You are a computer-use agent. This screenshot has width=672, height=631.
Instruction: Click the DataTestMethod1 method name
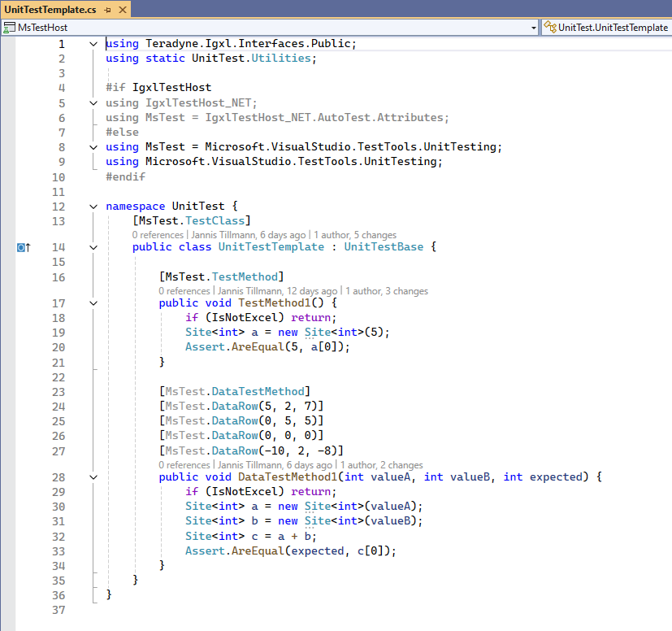288,477
